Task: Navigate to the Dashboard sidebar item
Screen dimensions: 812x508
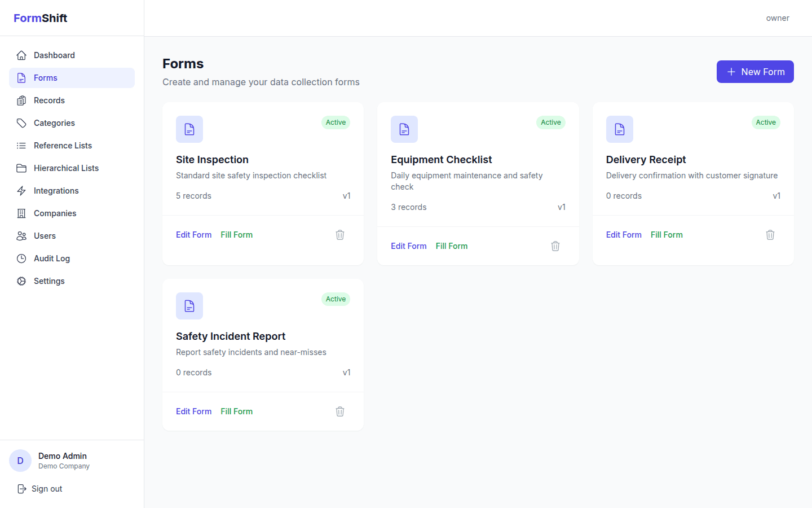Action: coord(54,55)
